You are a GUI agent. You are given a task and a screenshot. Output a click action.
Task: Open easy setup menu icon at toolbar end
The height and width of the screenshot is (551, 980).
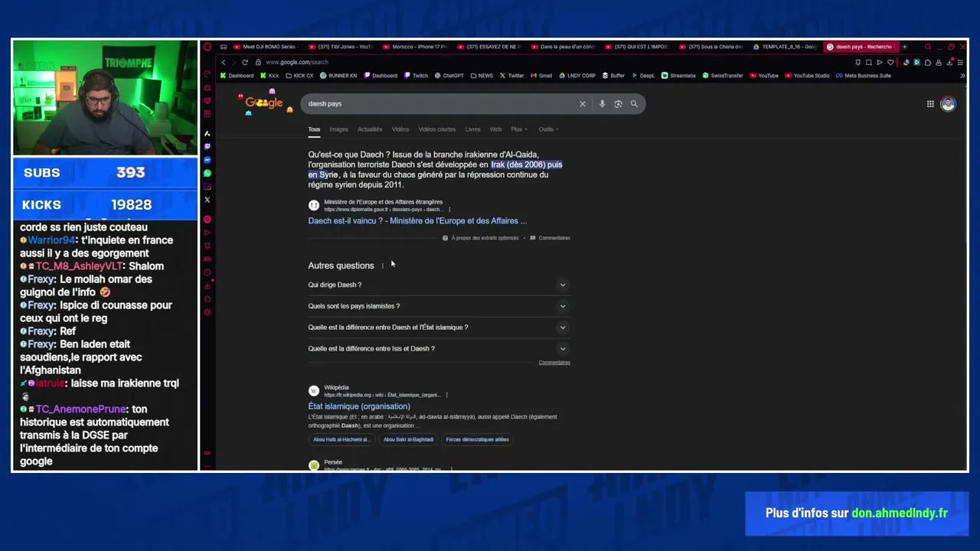coord(960,63)
